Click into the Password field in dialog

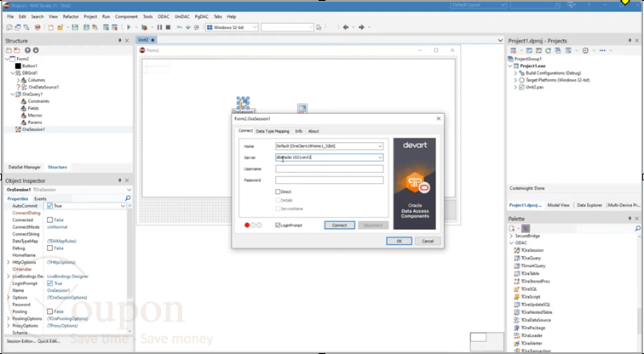click(x=330, y=180)
